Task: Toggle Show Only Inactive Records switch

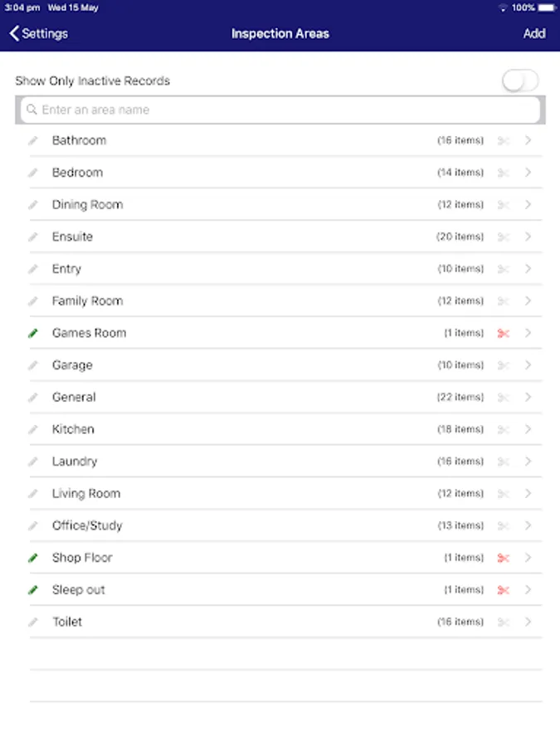Action: point(520,81)
